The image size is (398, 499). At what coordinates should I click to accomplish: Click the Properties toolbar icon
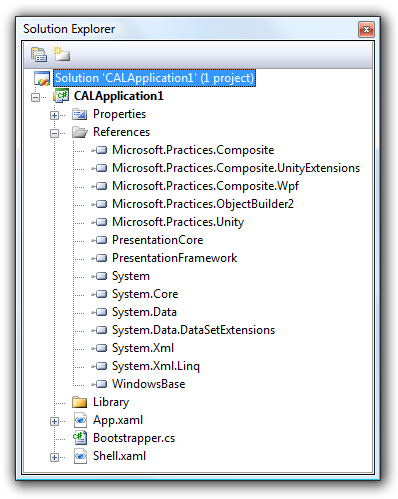39,54
